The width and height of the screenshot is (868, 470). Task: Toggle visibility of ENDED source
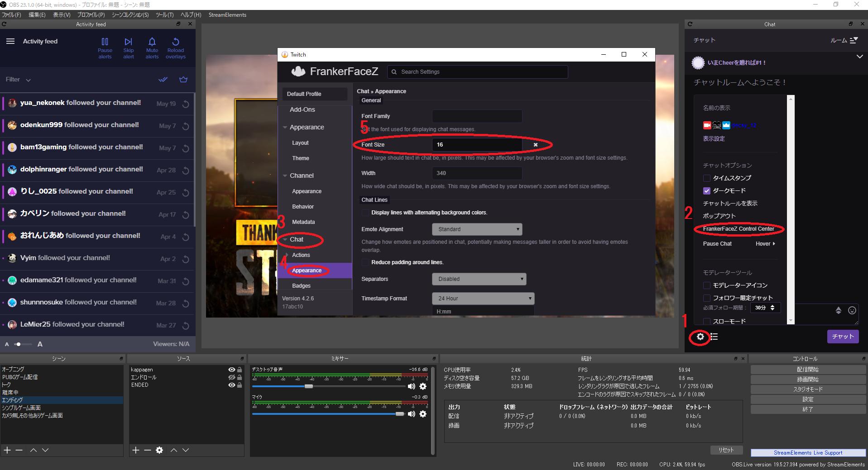point(232,385)
